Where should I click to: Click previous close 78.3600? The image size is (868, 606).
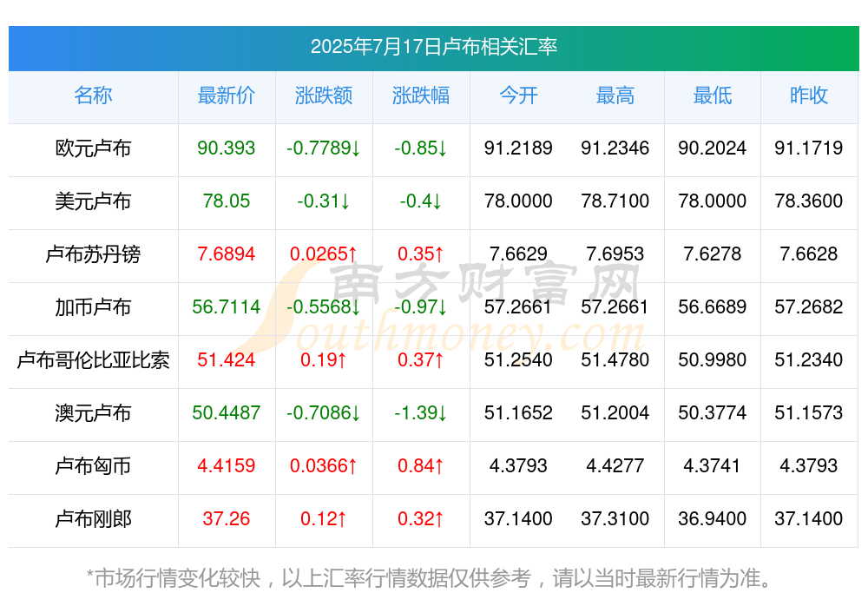click(x=809, y=201)
